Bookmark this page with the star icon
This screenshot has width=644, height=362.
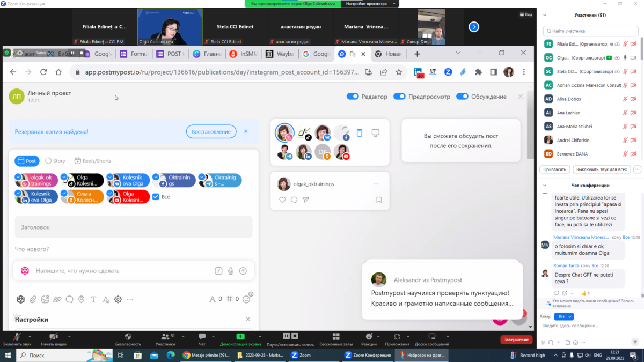pos(399,72)
